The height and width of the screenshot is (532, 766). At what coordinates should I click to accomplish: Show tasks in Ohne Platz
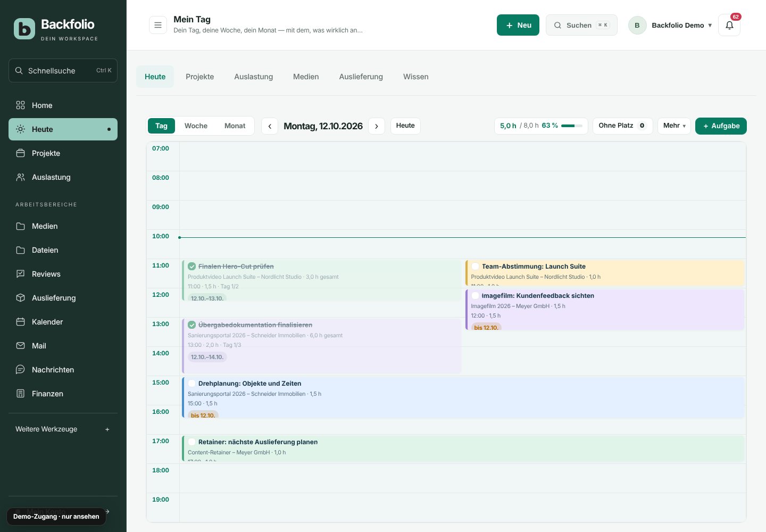click(x=622, y=126)
